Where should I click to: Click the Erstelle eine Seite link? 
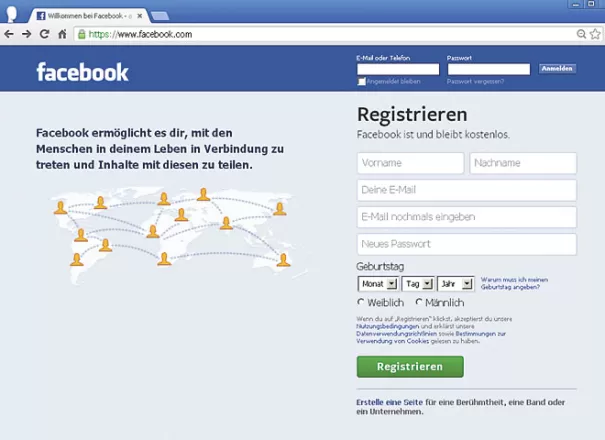[x=389, y=402]
